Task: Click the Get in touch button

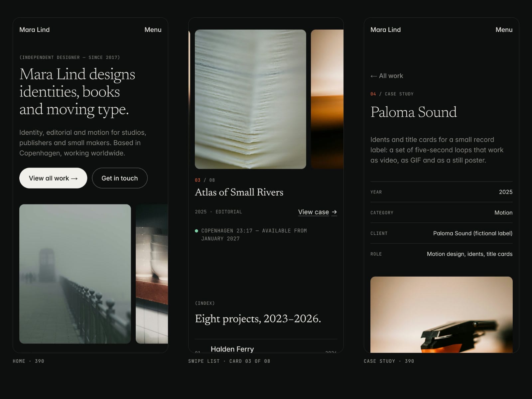Action: tap(120, 178)
